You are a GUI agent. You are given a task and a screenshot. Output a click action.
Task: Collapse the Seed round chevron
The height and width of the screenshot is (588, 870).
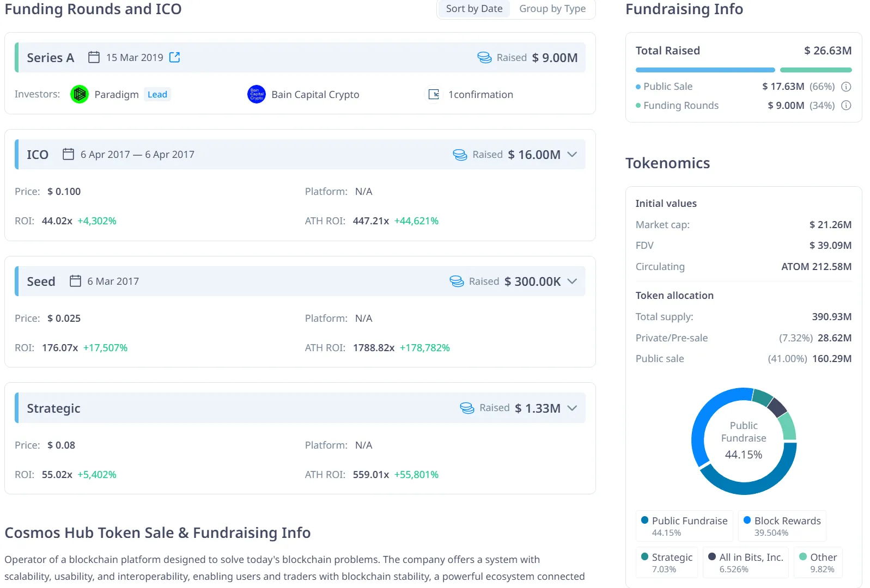coord(572,281)
